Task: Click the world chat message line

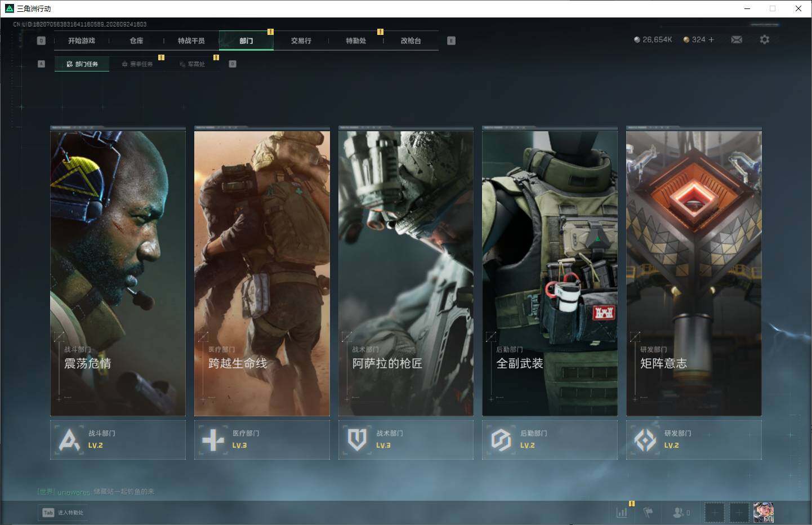Action: (x=96, y=492)
